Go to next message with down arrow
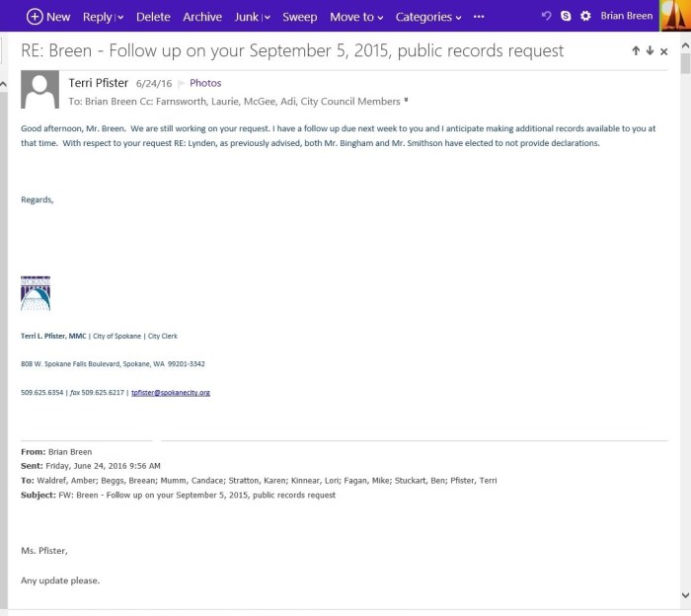Screen dimensions: 691x616 point(650,51)
